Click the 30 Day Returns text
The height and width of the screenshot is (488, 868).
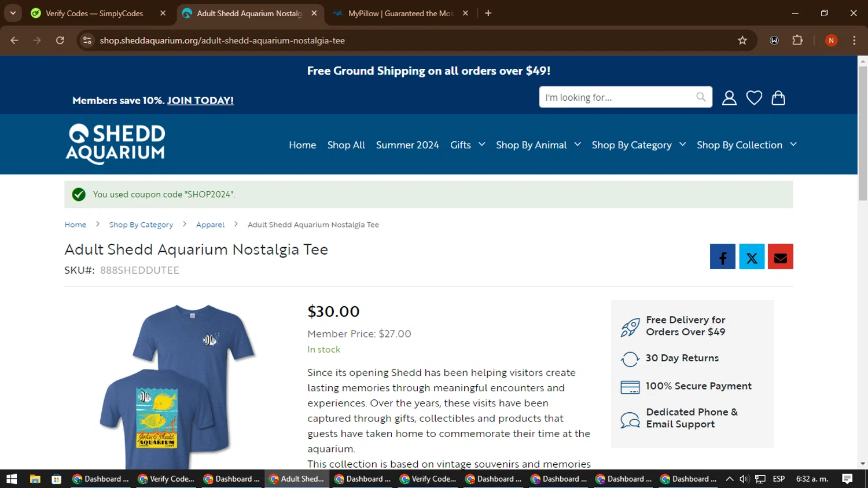click(682, 358)
